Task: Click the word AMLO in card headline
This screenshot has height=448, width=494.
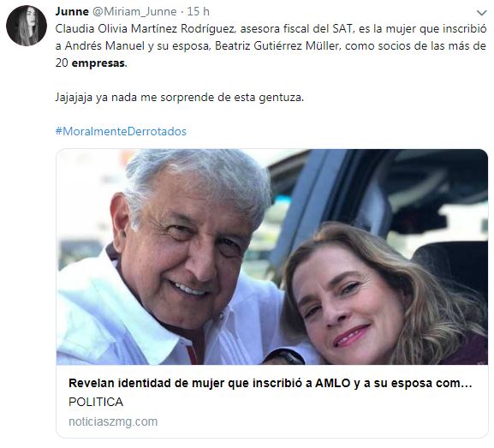Action: coord(333,383)
